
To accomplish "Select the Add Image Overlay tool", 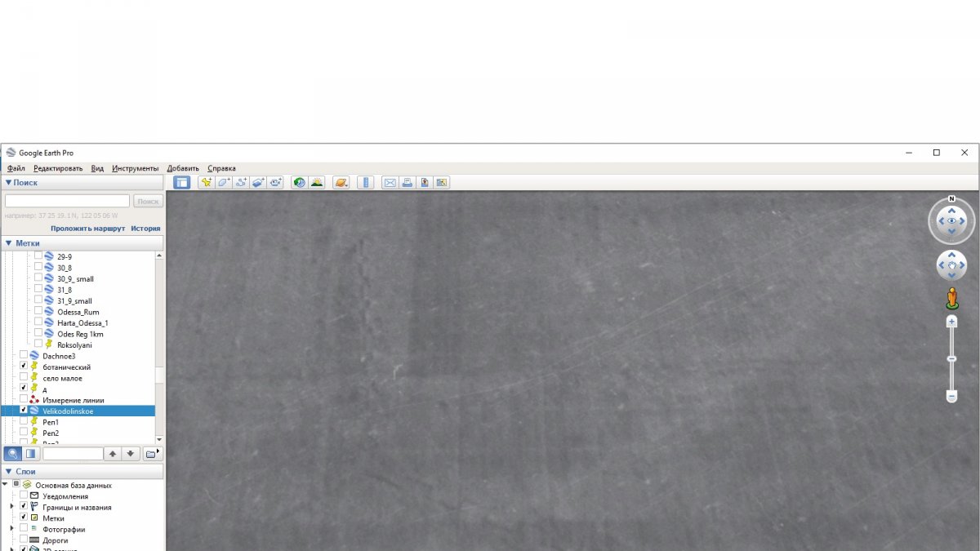I will pos(258,182).
